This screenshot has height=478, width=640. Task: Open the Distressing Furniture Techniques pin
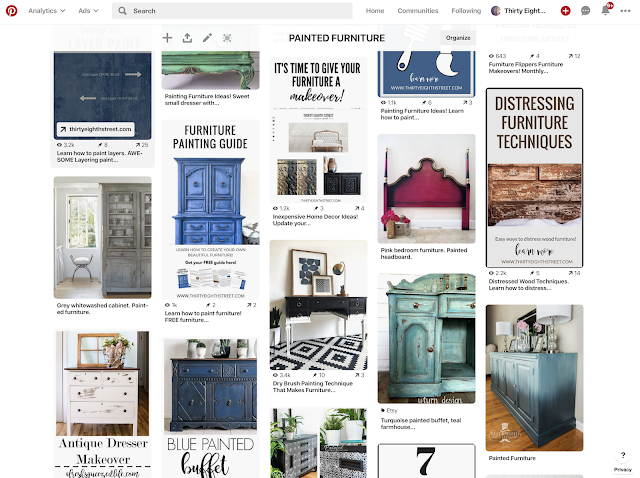pos(534,178)
